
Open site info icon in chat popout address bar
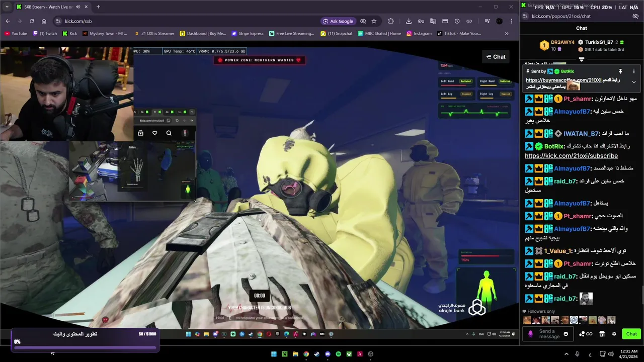coord(525,16)
